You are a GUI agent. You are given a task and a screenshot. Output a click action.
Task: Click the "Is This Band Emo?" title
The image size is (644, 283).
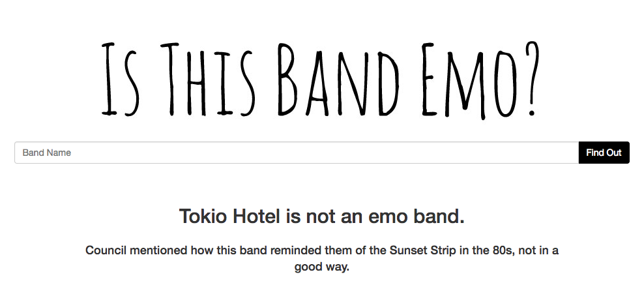(x=321, y=80)
